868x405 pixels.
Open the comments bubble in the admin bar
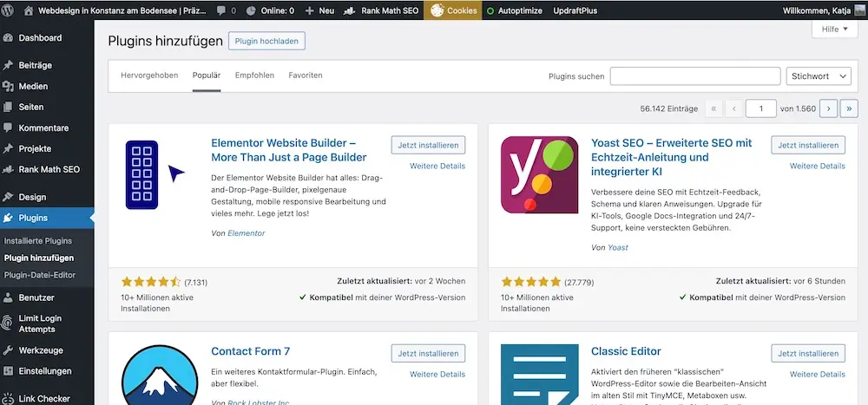coord(221,10)
